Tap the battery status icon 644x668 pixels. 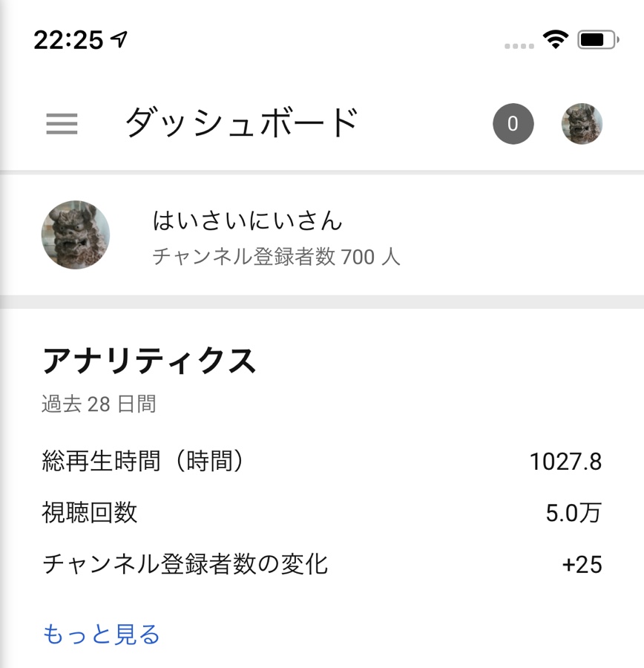pyautogui.click(x=598, y=40)
